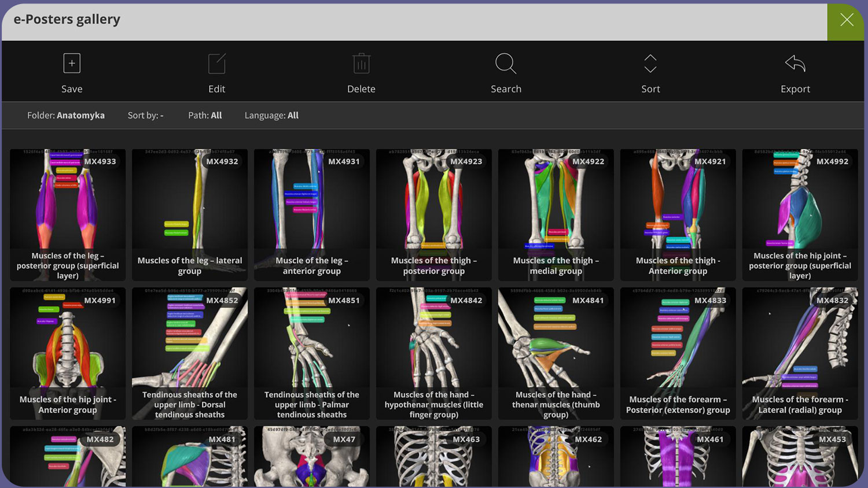Viewport: 868px width, 488px height.
Task: Change the Folder: Anatomyka filter
Action: point(66,115)
